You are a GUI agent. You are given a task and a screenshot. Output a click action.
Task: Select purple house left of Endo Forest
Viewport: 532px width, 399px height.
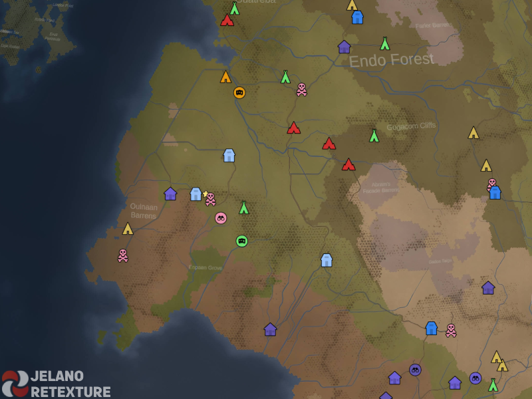tap(344, 47)
